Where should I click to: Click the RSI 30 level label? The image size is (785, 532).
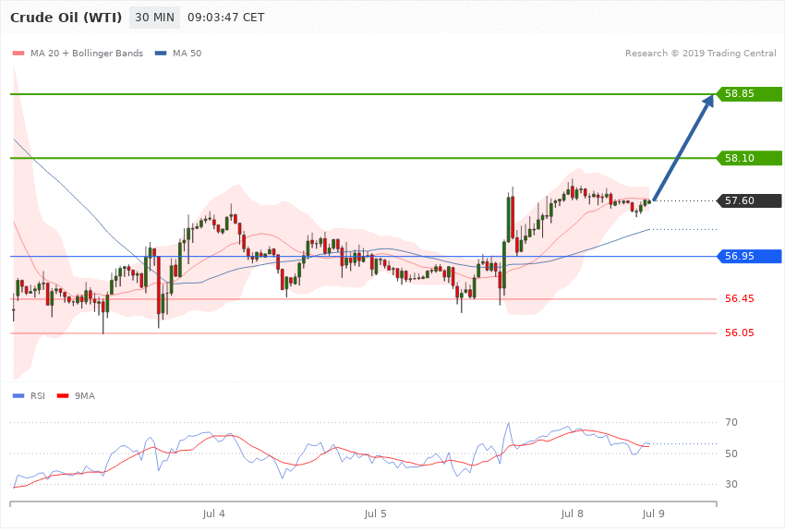tap(731, 484)
